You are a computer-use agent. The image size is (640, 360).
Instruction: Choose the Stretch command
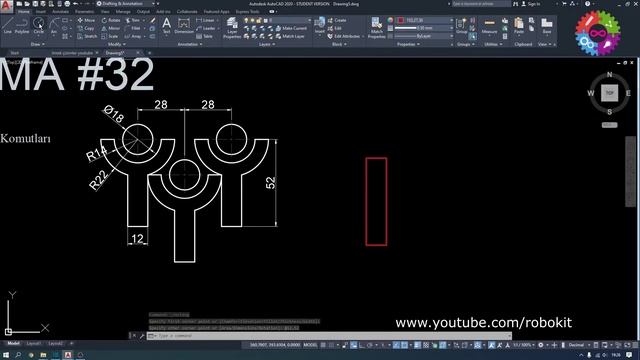(87, 36)
